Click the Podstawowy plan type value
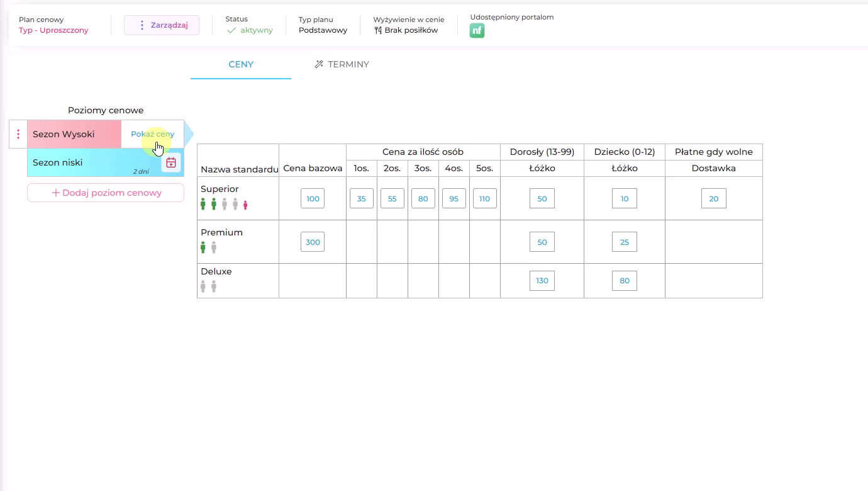 pos(323,30)
